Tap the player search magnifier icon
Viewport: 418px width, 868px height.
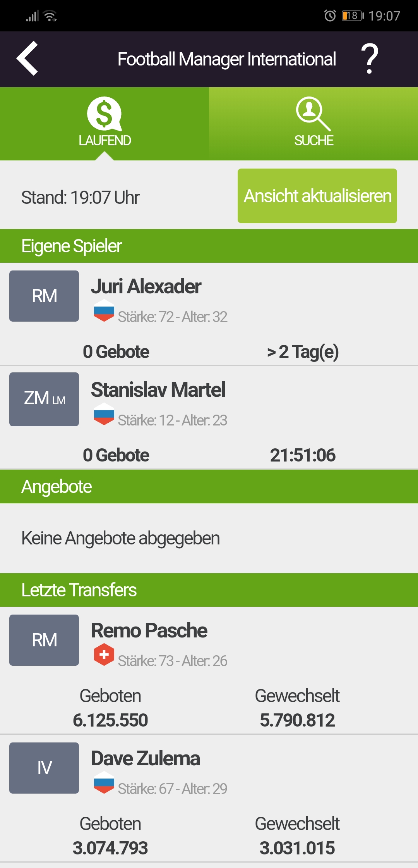pyautogui.click(x=313, y=114)
